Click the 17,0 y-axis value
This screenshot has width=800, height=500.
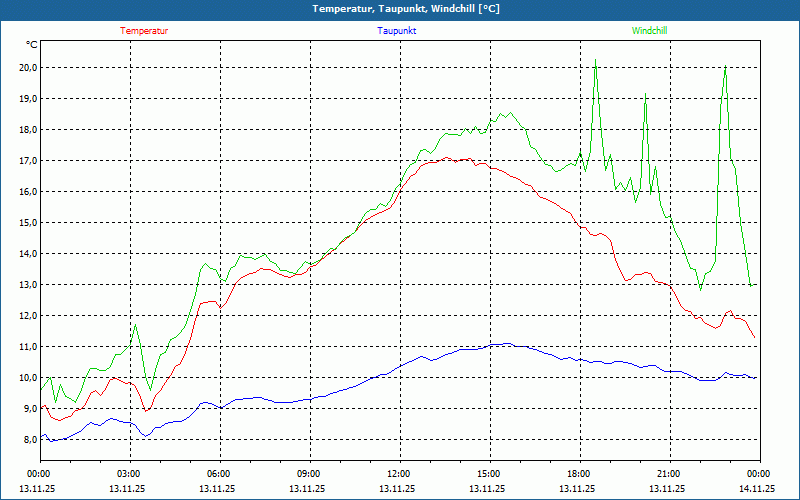click(x=28, y=161)
